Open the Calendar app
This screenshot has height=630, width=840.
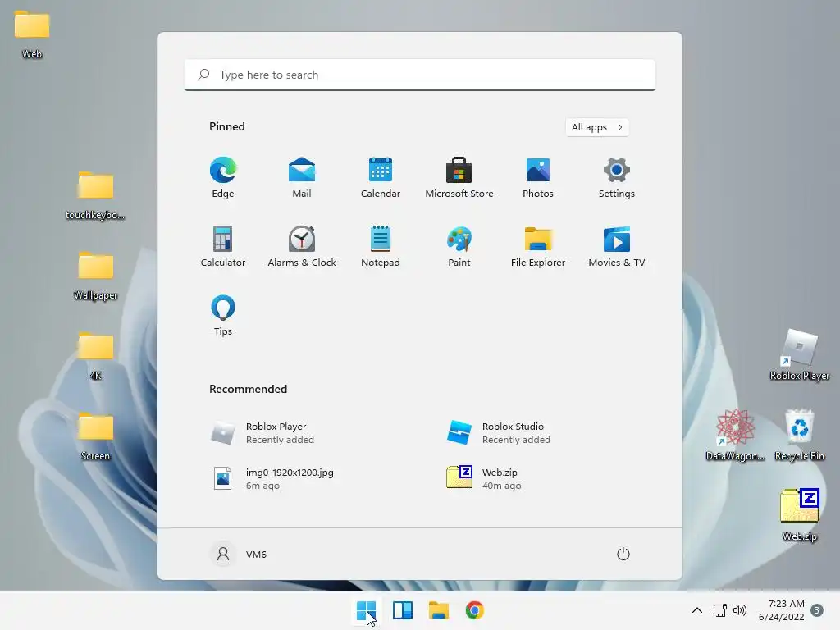[381, 178]
